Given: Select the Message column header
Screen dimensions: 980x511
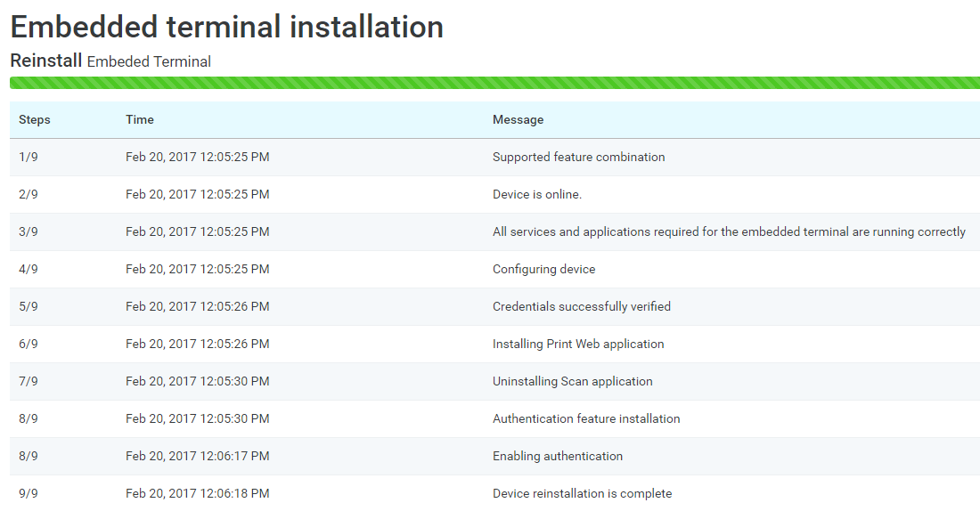Looking at the screenshot, I should [518, 119].
